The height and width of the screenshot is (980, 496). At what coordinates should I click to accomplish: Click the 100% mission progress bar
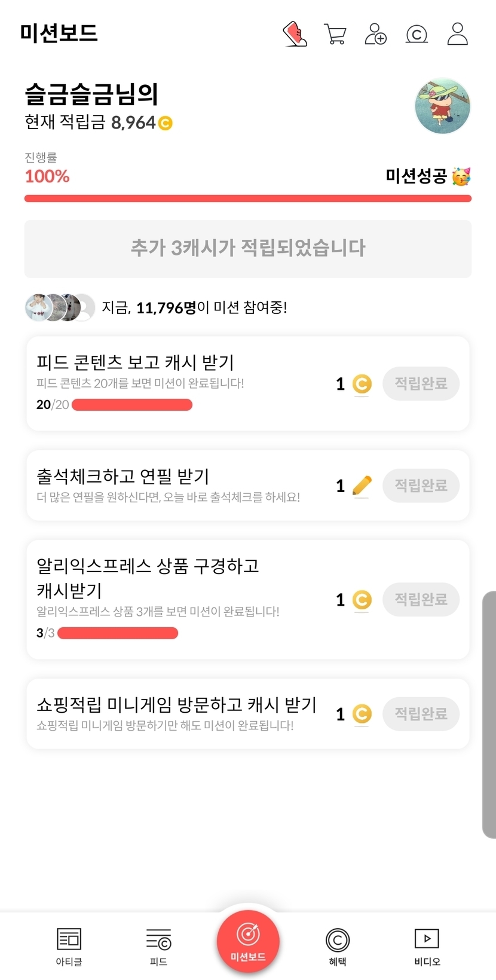click(248, 199)
